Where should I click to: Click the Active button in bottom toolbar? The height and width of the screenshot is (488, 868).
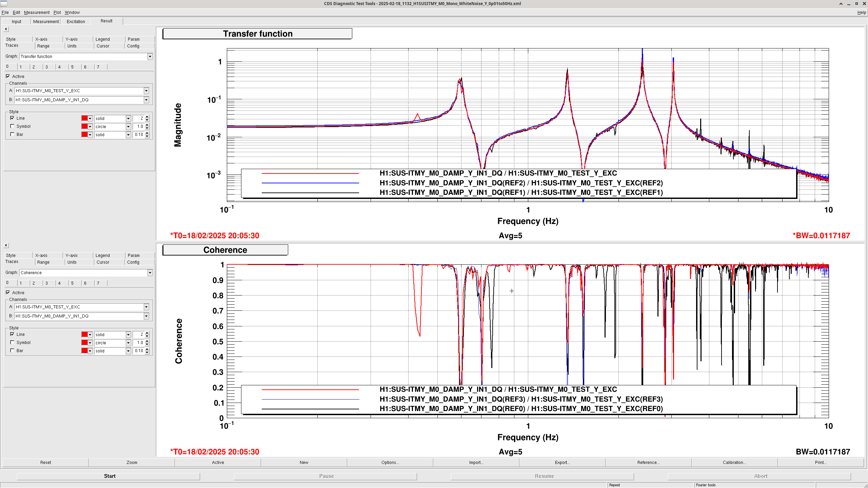tap(218, 463)
